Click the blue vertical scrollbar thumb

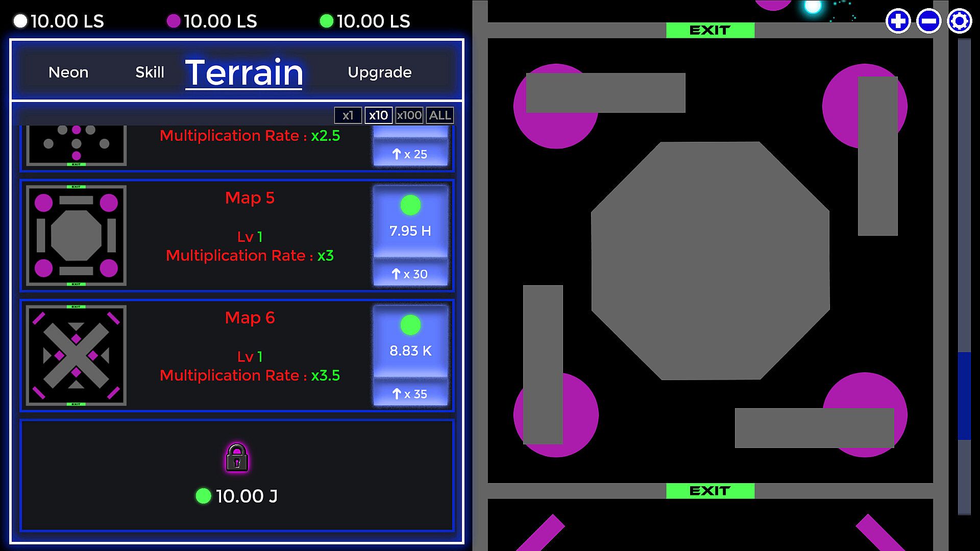[964, 395]
